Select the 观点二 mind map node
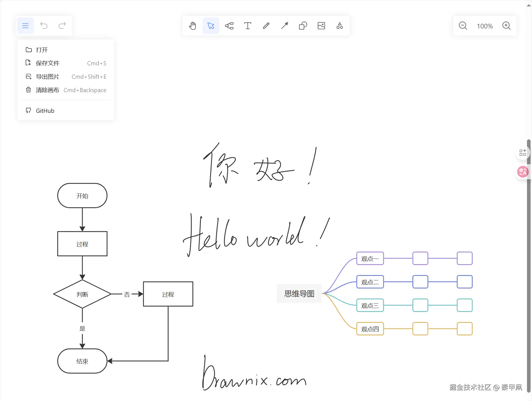 click(370, 282)
